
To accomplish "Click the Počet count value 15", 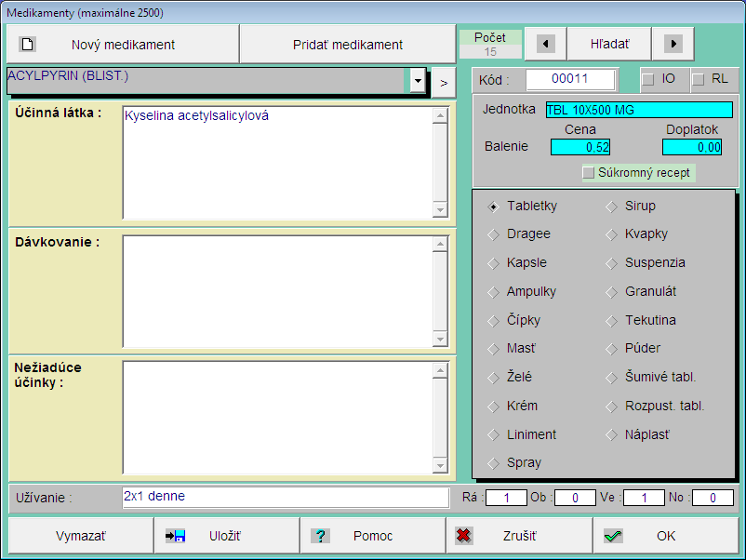I will pyautogui.click(x=490, y=51).
